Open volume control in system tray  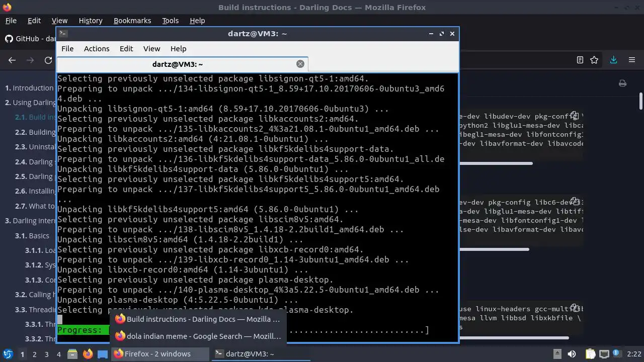tap(572, 354)
